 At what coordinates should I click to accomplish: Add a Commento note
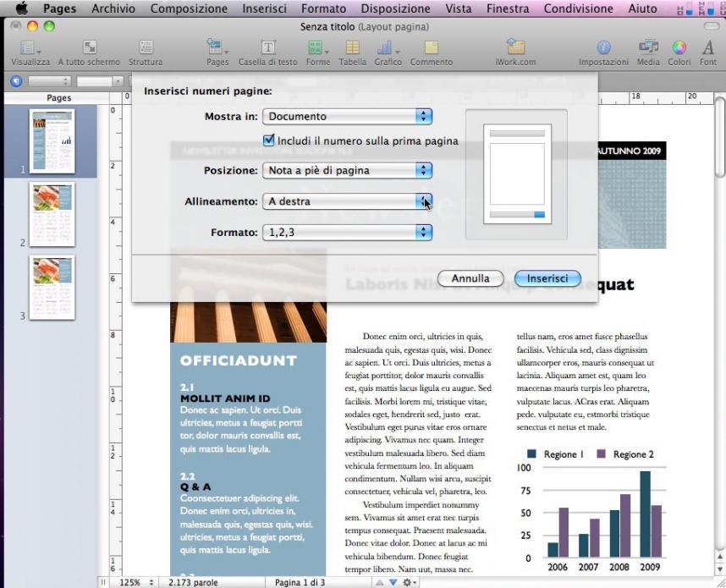[431, 52]
